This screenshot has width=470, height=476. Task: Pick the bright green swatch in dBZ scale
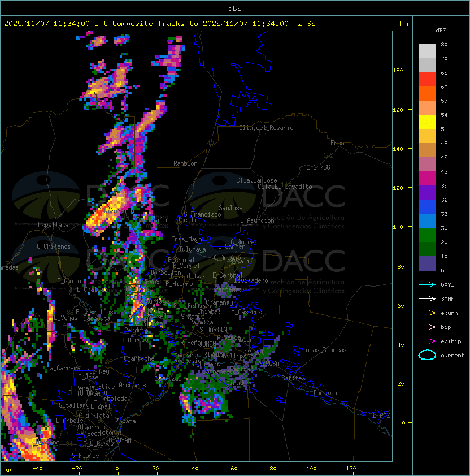427,235
